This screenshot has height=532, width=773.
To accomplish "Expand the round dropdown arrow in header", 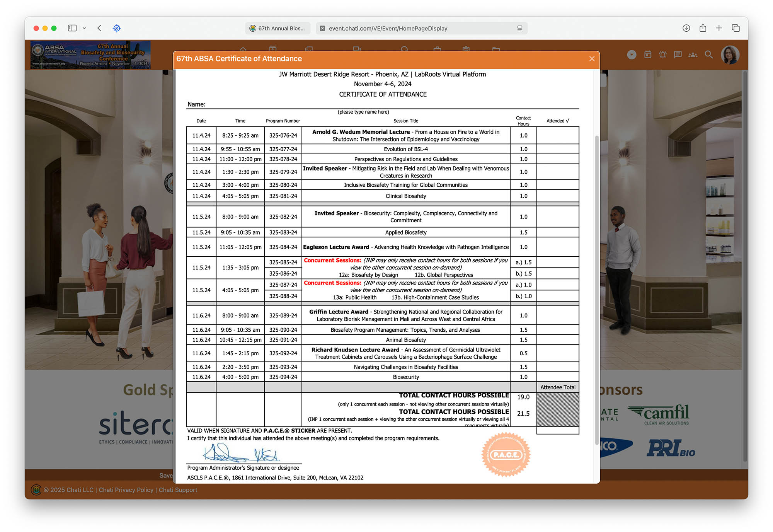I will (632, 55).
